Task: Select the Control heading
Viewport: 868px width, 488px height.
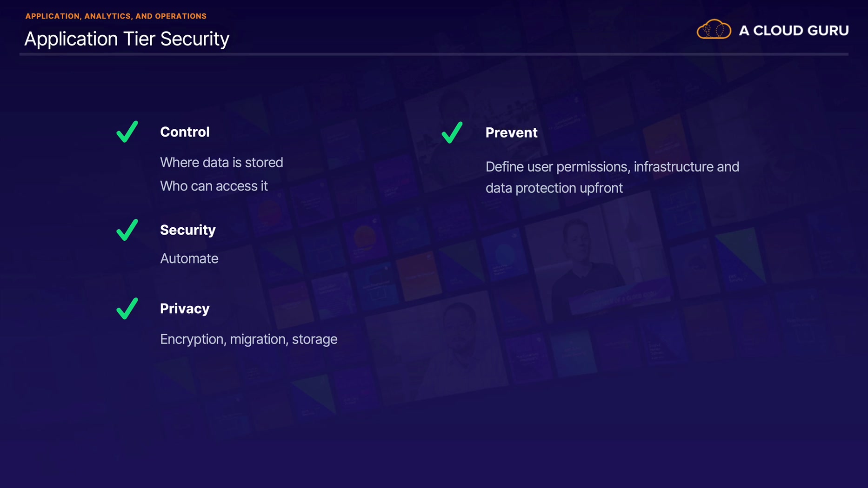Action: 185,132
